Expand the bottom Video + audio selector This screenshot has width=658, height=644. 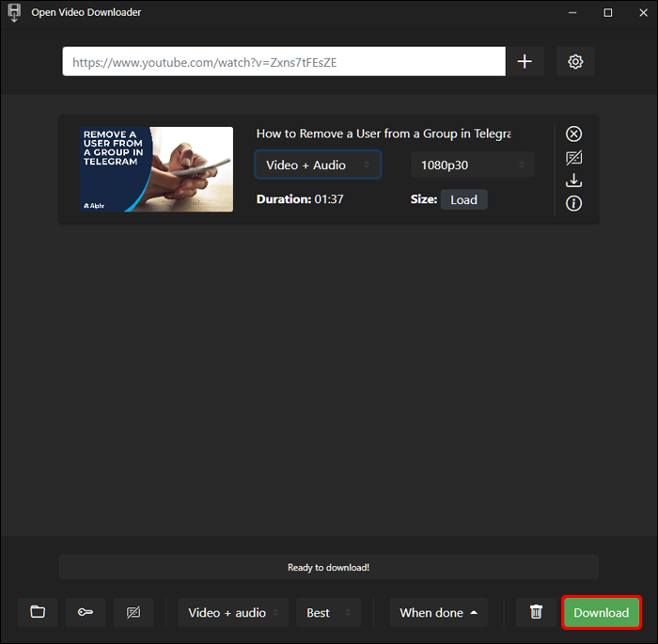(233, 613)
